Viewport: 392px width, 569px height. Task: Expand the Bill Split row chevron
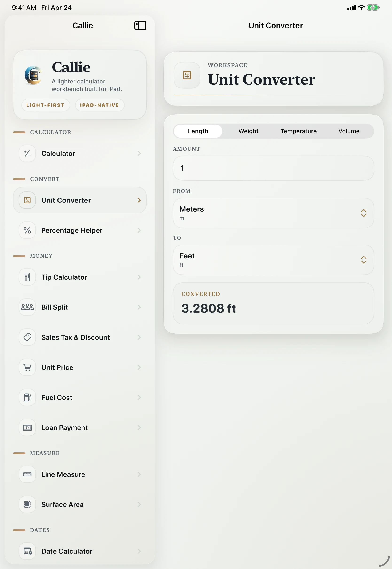tap(139, 307)
